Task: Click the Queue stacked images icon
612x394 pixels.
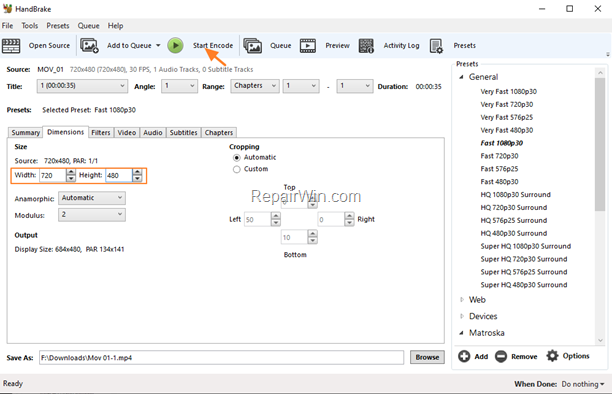Action: [253, 46]
